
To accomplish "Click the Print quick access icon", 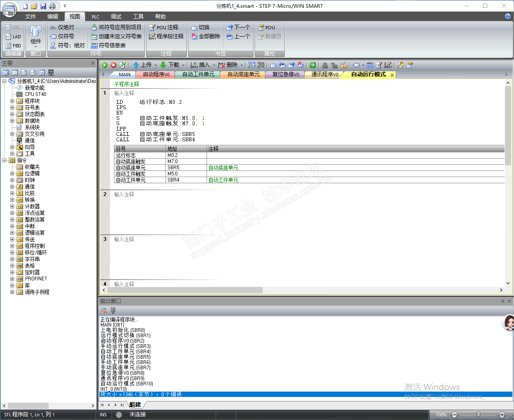I will (52, 6).
